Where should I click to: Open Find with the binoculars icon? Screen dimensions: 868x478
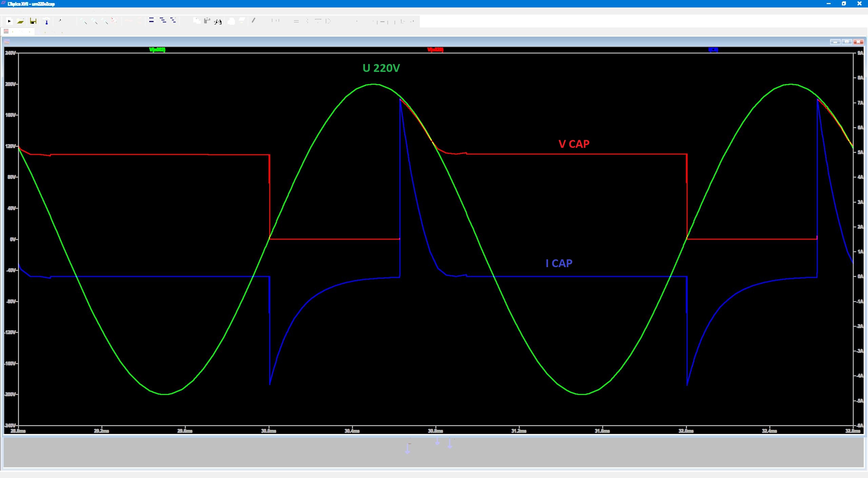click(218, 22)
